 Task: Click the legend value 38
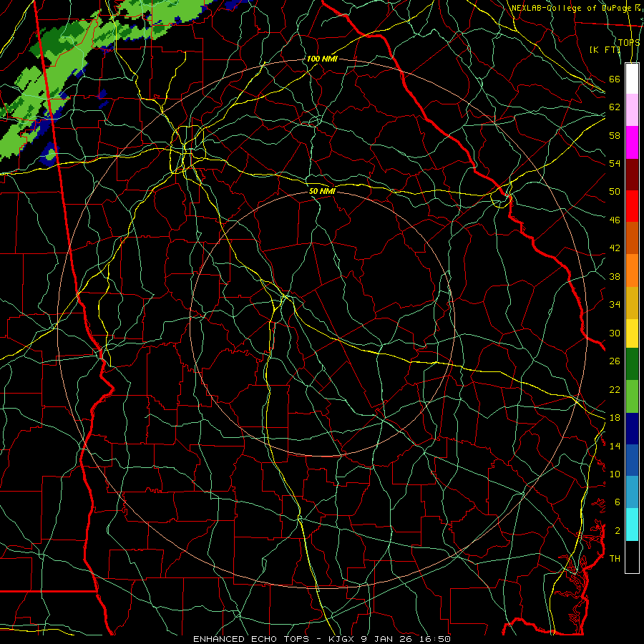[615, 277]
